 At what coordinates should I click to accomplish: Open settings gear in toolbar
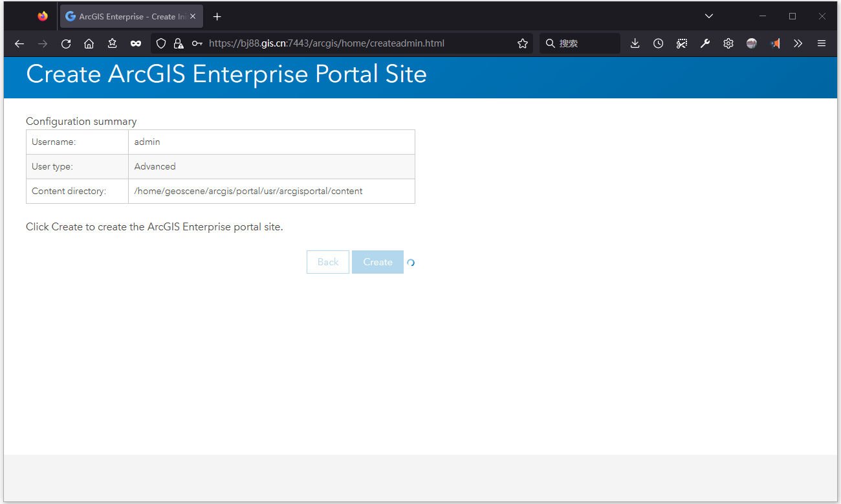click(x=728, y=43)
